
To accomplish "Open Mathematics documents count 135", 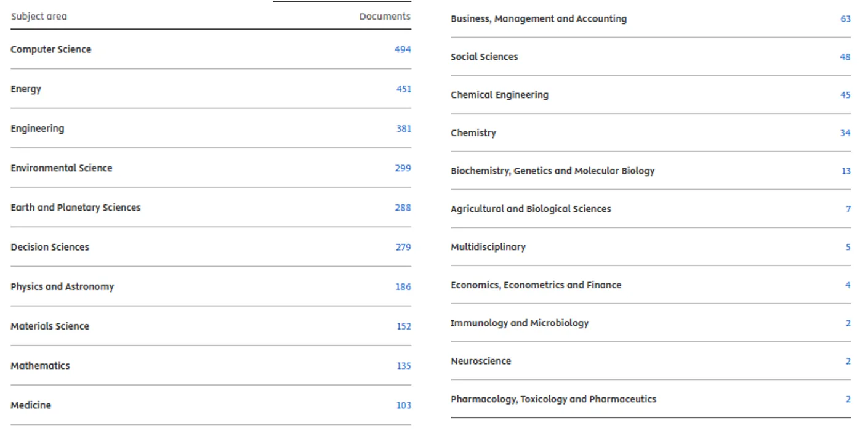I will point(403,366).
